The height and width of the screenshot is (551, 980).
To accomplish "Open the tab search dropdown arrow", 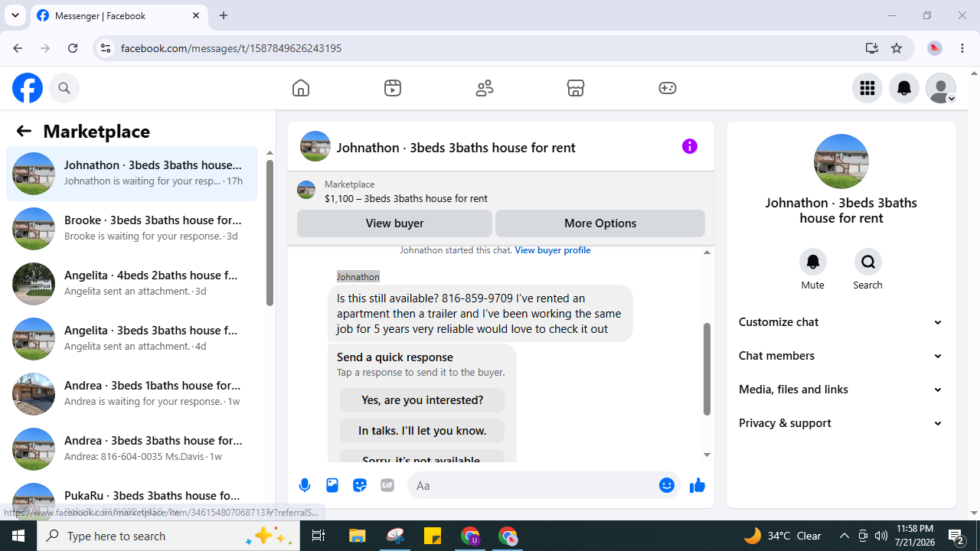I will tap(15, 15).
